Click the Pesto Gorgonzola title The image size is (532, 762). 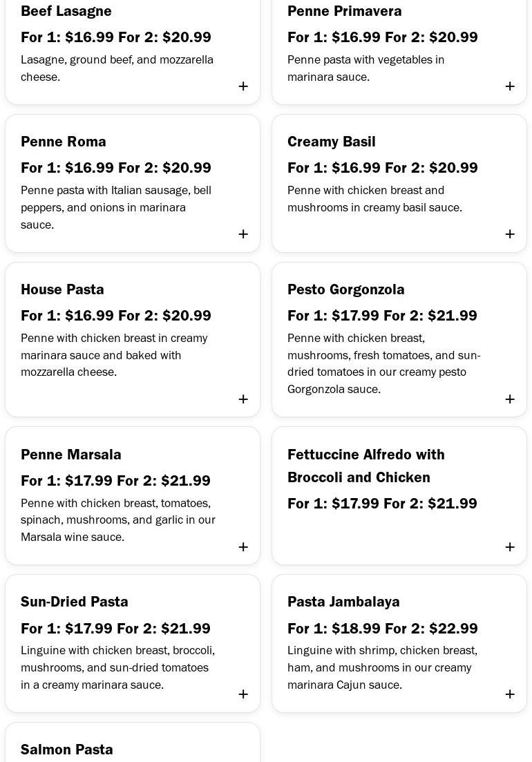pyautogui.click(x=346, y=289)
